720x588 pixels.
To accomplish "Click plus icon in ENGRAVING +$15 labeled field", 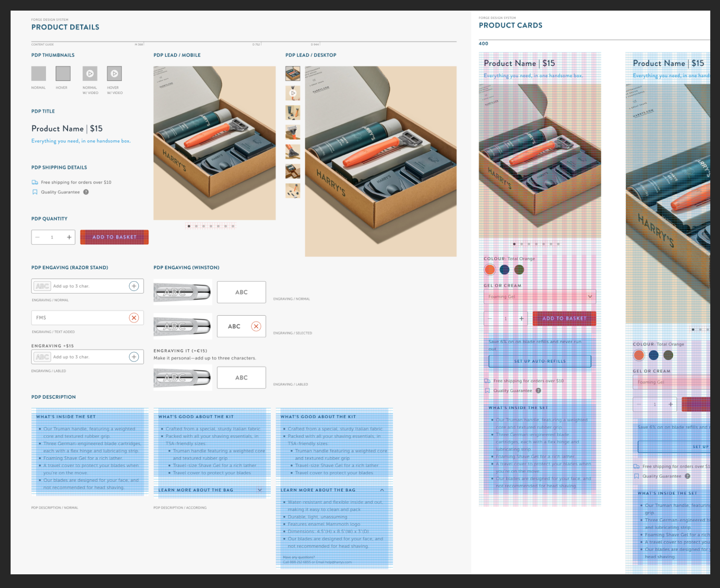I will pos(134,357).
